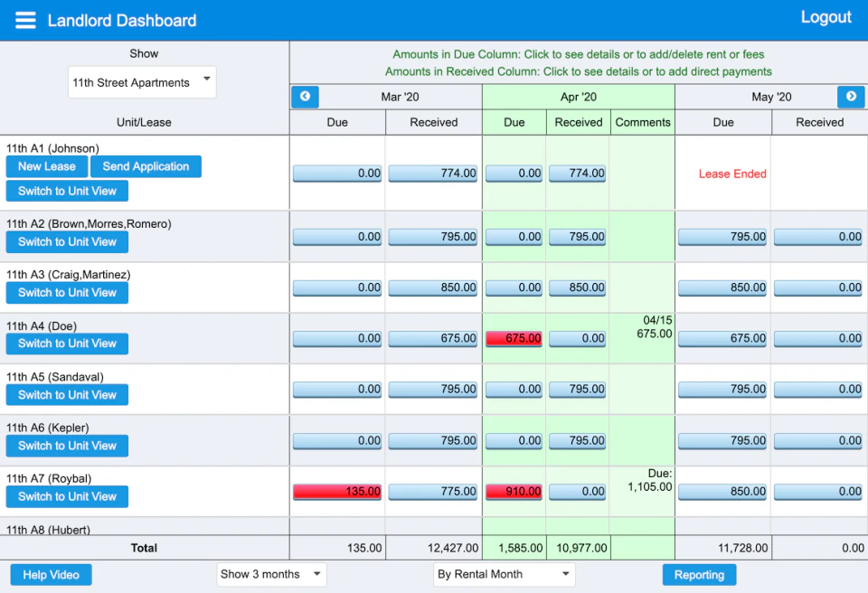Image resolution: width=868 pixels, height=593 pixels.
Task: Click the red 675.00 due amount for Doe
Action: click(514, 338)
